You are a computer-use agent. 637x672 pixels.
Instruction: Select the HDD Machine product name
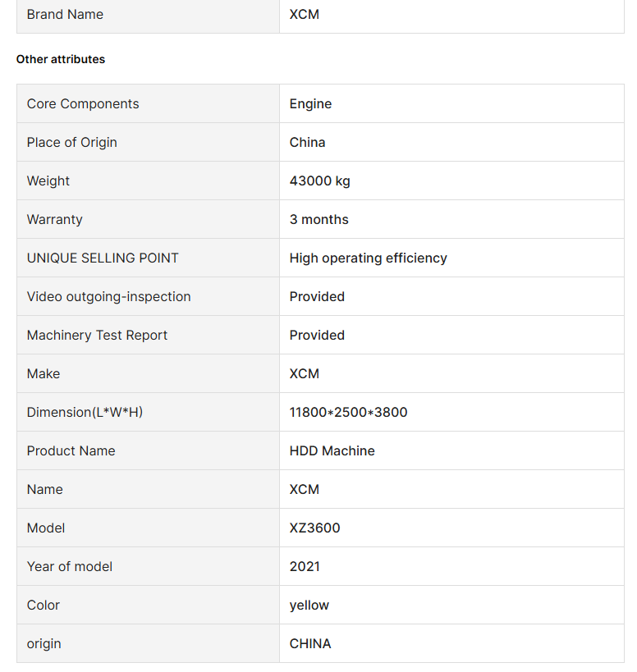[x=332, y=450]
